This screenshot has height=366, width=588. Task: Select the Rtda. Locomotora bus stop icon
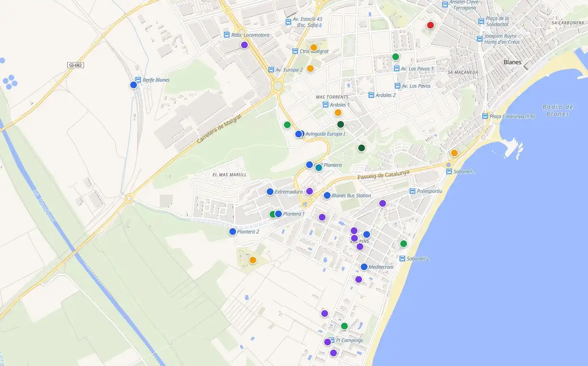tap(227, 35)
